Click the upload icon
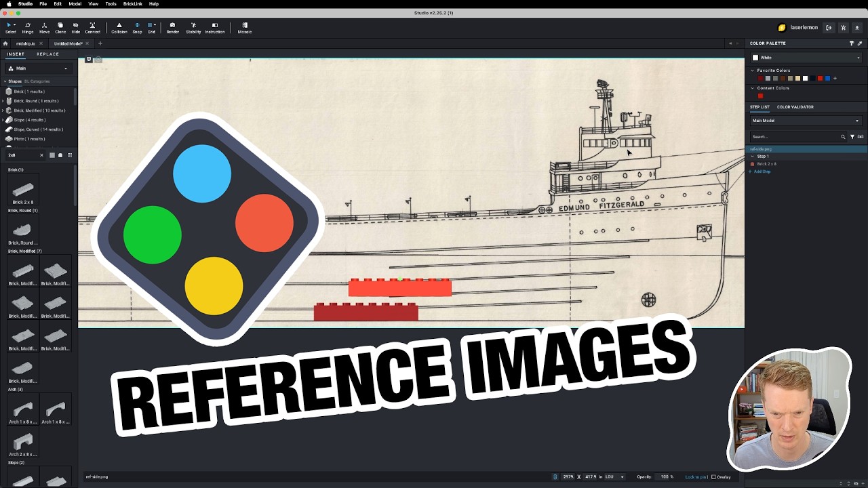The width and height of the screenshot is (868, 488). [858, 28]
